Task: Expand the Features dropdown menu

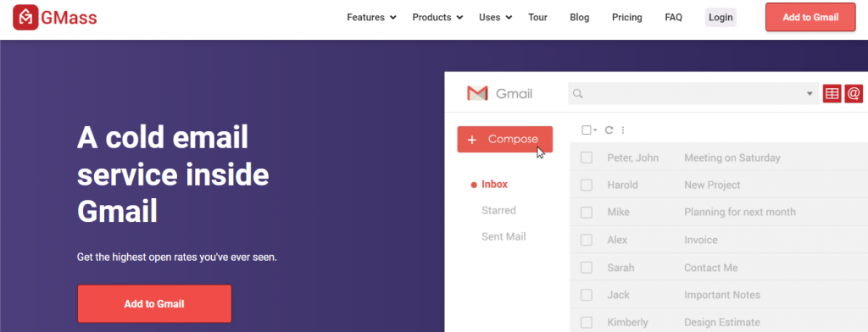Action: pos(371,17)
